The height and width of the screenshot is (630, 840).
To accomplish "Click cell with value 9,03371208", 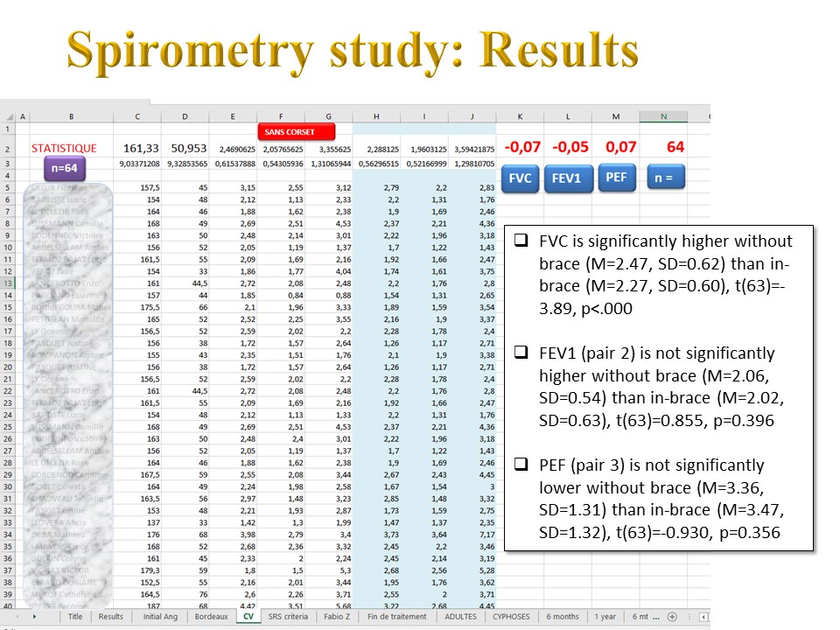I will [139, 164].
